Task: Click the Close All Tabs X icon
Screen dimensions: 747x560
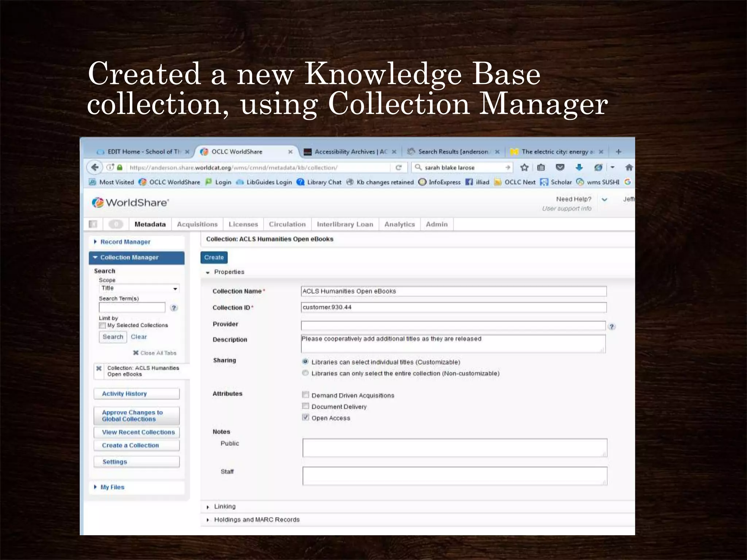Action: point(136,353)
